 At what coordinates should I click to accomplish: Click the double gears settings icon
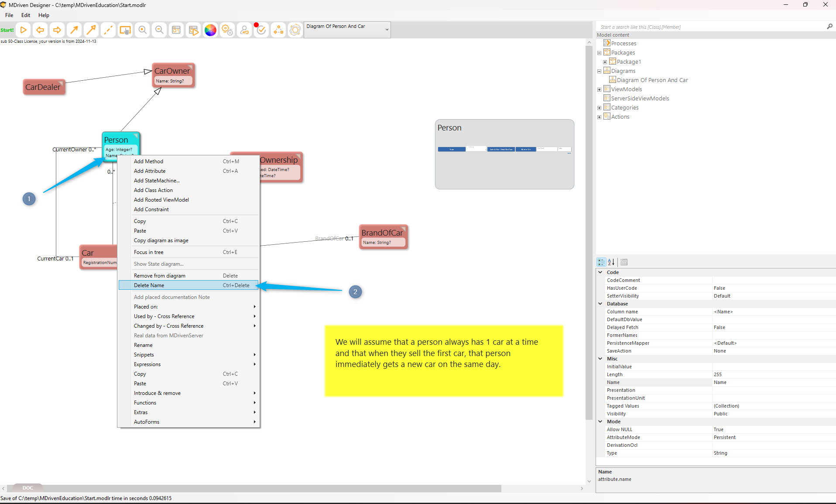point(227,30)
